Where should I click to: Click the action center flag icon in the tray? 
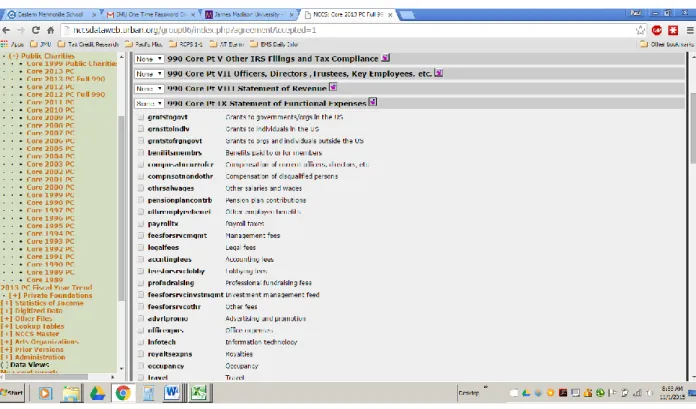[x=613, y=393]
